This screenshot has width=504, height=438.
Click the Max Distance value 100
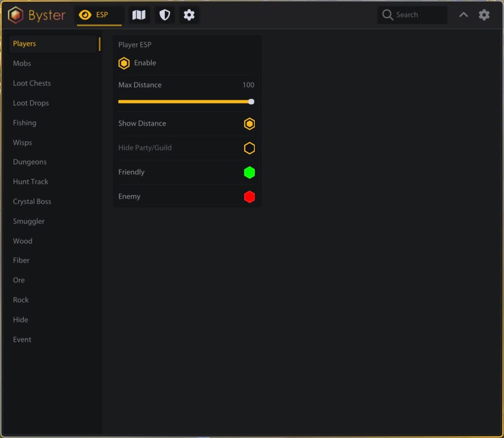pos(248,85)
